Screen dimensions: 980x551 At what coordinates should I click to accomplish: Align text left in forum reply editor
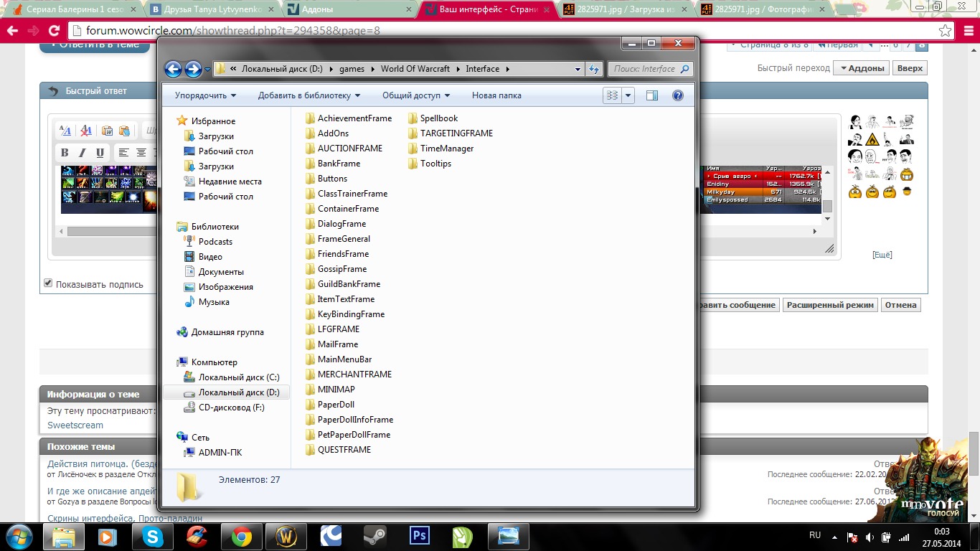pyautogui.click(x=123, y=153)
